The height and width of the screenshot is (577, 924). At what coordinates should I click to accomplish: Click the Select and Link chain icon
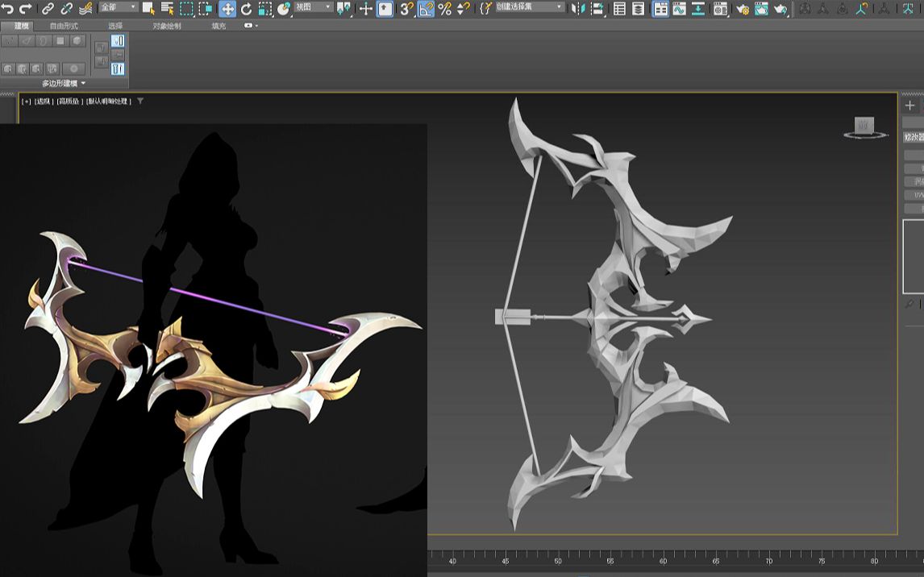48,9
